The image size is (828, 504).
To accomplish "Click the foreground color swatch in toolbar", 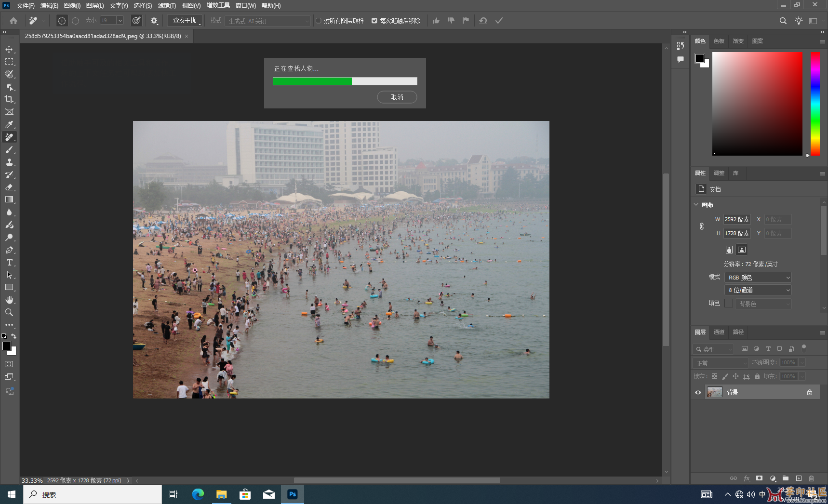I will pyautogui.click(x=7, y=346).
